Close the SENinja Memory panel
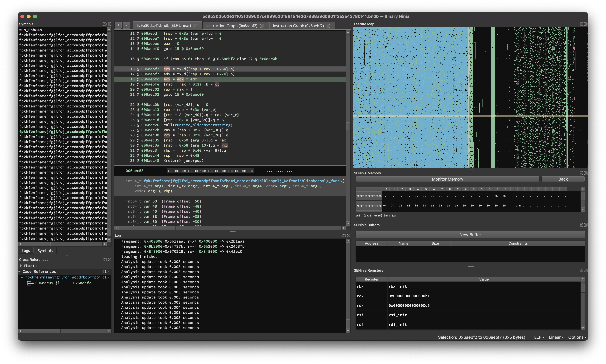Viewport: 606px width, 364px height. pyautogui.click(x=586, y=173)
